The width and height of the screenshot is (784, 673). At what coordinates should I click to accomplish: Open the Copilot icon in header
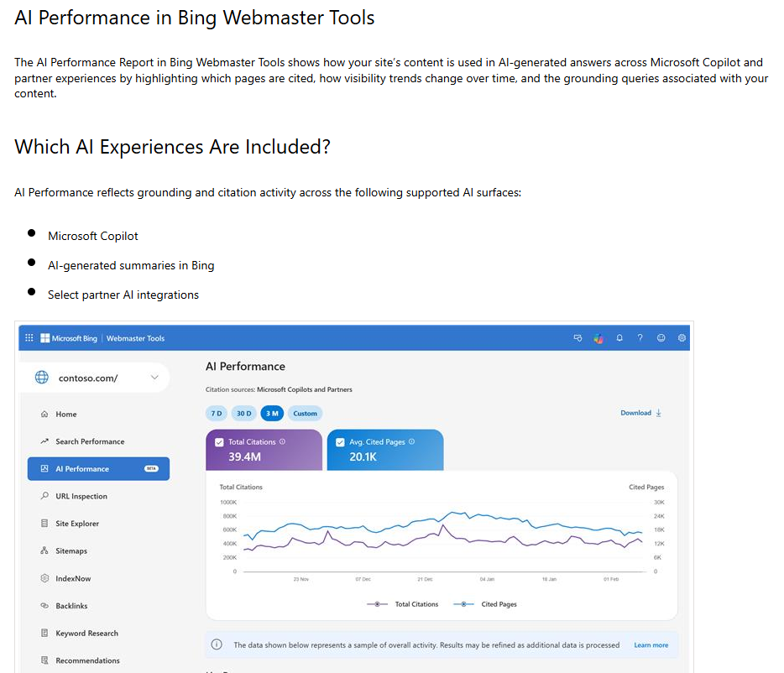pyautogui.click(x=598, y=338)
